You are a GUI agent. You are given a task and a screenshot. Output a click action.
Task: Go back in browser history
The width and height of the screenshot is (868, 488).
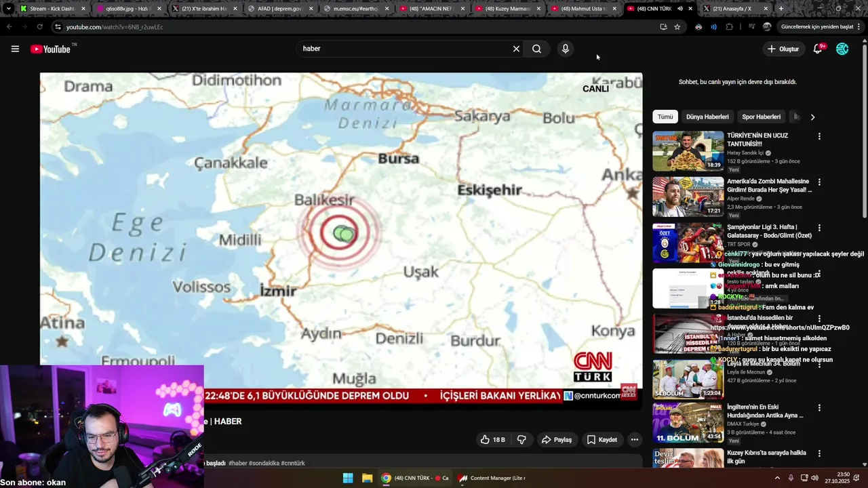click(x=9, y=27)
